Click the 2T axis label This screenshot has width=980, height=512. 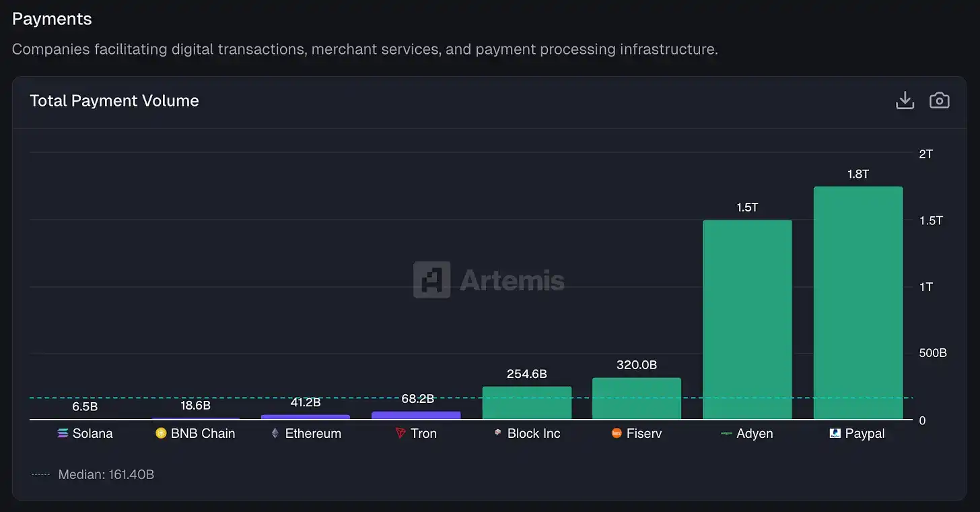coord(925,154)
